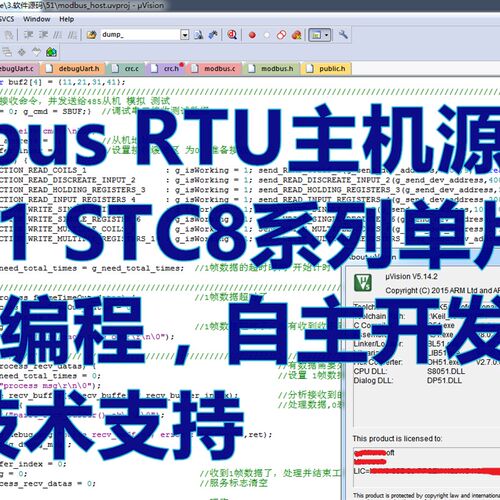Switch to the public.h tab
Viewport: 500px width, 500px height.
[x=326, y=69]
